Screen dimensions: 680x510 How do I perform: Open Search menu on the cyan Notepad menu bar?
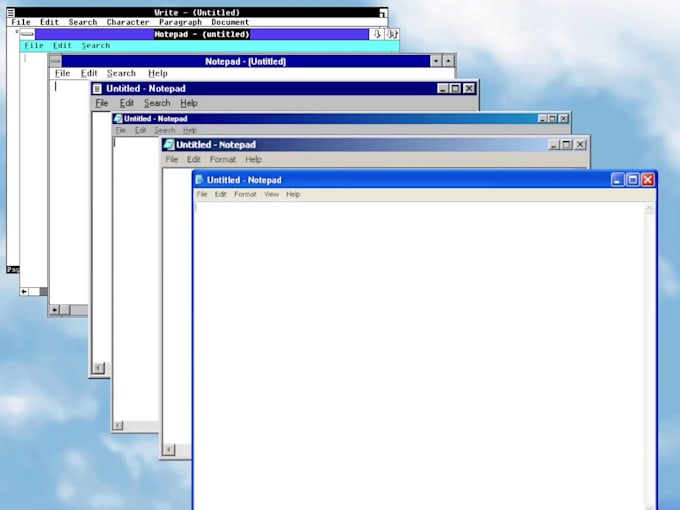(96, 46)
